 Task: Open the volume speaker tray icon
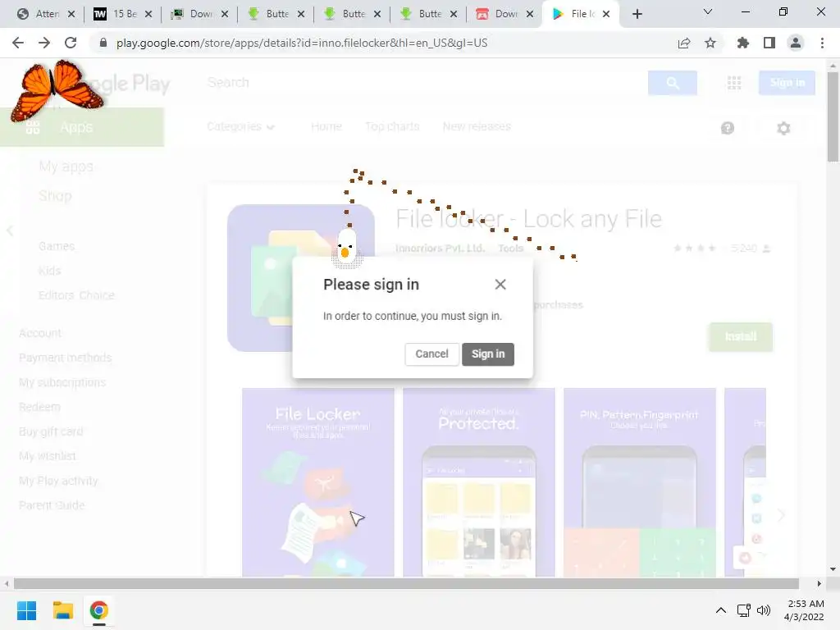click(764, 610)
